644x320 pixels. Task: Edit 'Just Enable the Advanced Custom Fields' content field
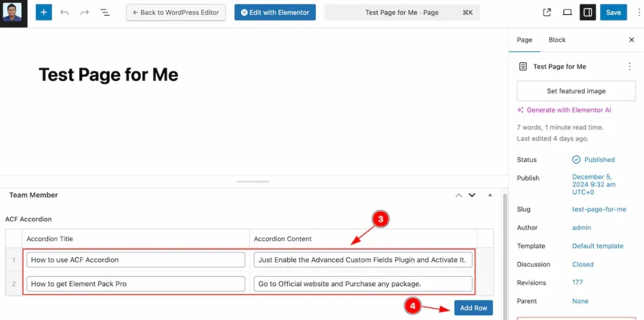363,260
